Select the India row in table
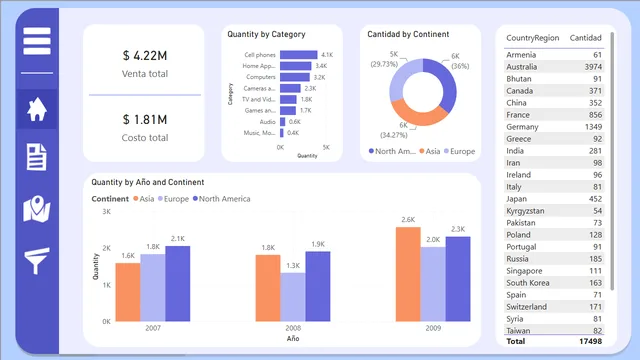This screenshot has width=640, height=360. [x=554, y=151]
